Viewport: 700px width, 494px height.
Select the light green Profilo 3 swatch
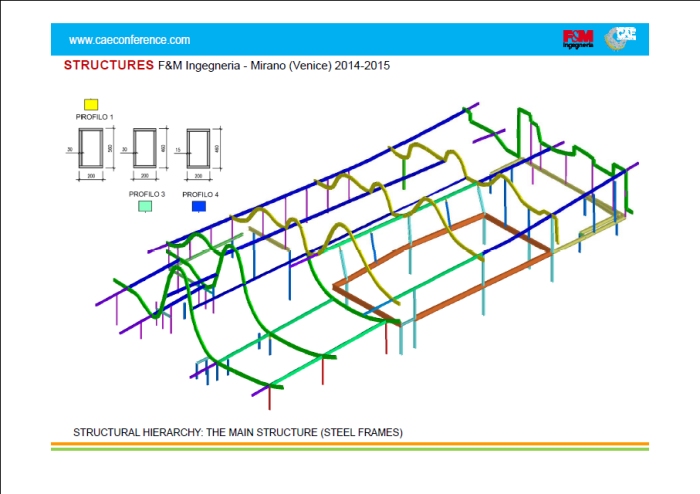click(x=145, y=206)
